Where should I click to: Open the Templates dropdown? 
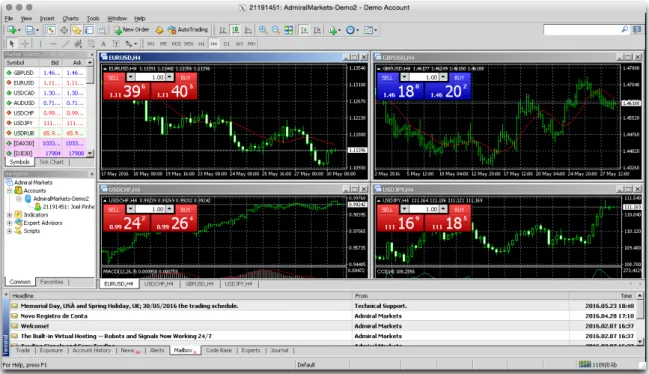tap(370, 30)
